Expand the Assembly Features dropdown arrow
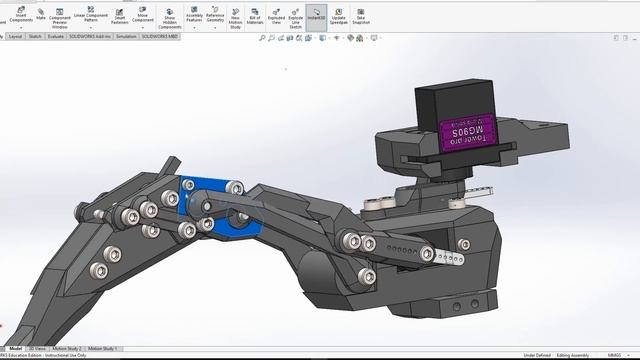The image size is (640, 360). coord(194,27)
